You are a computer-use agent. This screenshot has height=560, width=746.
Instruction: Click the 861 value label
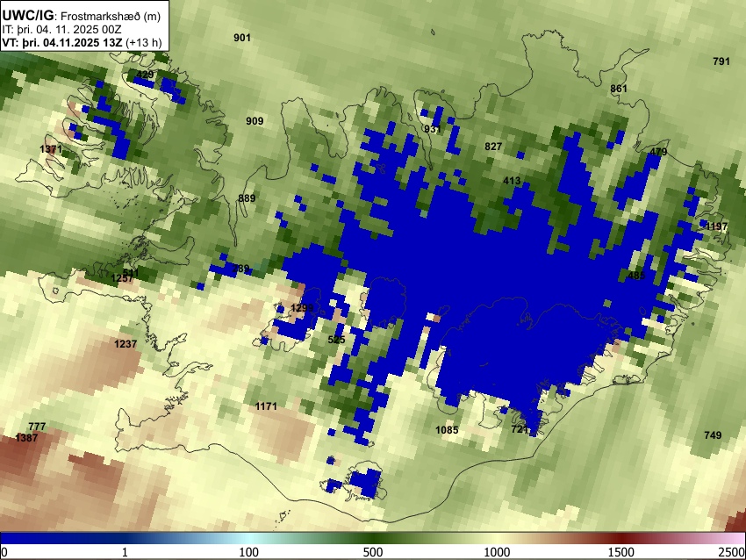[x=619, y=89]
